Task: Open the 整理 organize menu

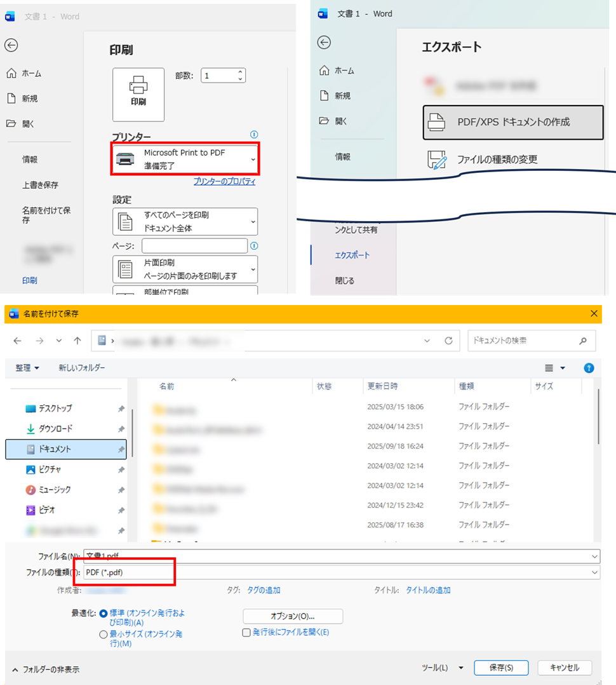Action: pyautogui.click(x=27, y=368)
